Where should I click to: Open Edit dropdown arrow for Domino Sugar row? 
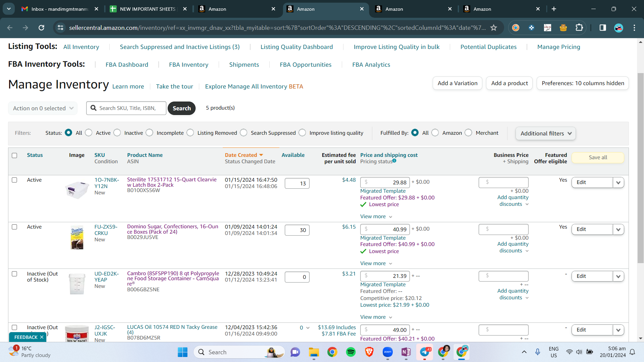coord(619,230)
